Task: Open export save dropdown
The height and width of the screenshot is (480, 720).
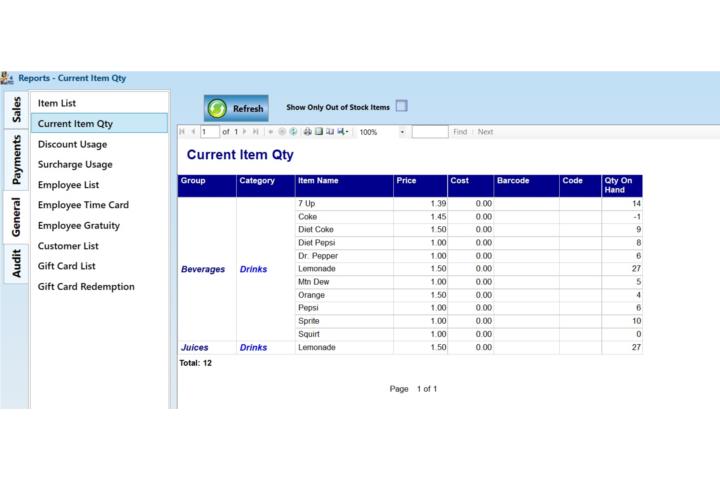Action: click(343, 132)
